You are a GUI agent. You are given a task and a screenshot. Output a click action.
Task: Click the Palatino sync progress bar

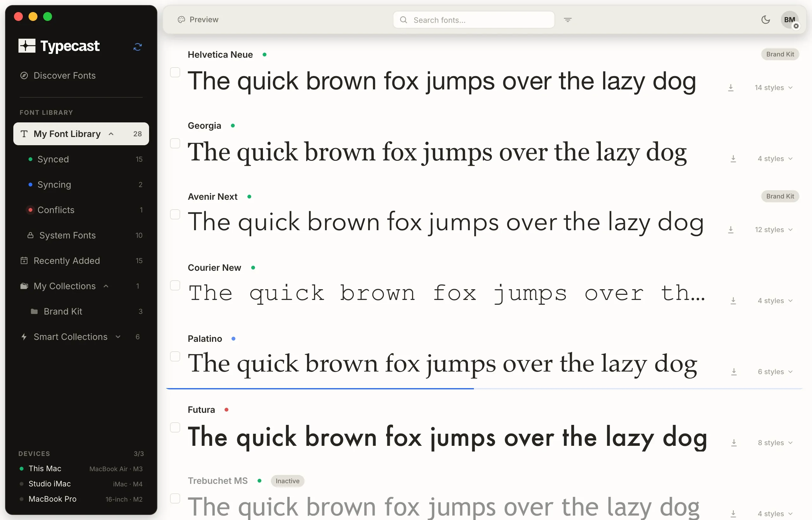(484, 389)
